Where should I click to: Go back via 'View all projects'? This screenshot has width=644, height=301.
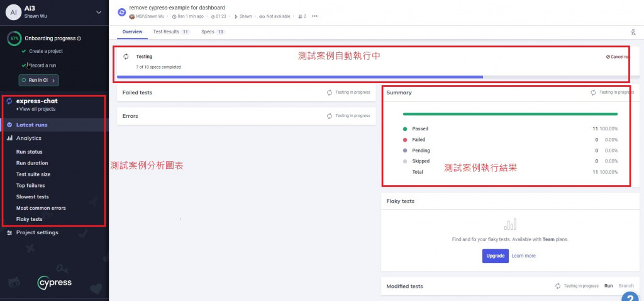tap(36, 109)
